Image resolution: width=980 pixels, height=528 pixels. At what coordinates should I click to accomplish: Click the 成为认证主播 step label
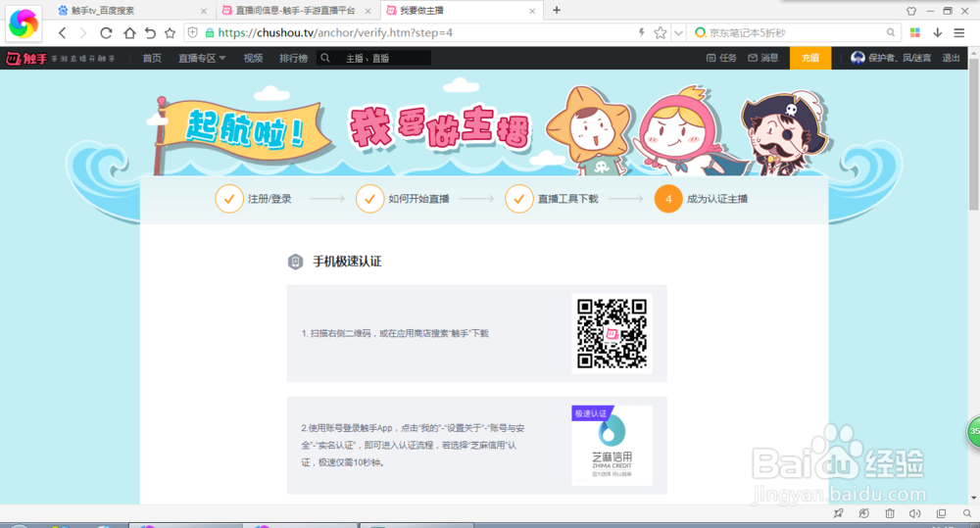click(717, 199)
